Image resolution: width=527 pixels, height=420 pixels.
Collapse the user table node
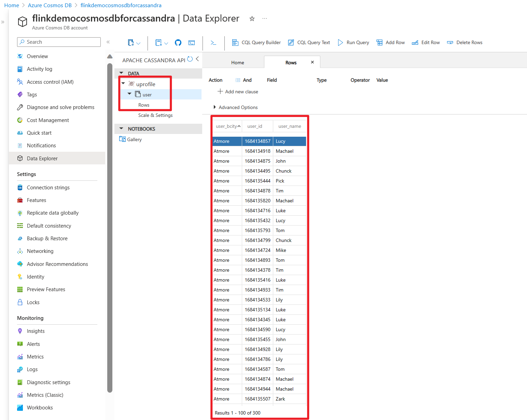(x=129, y=94)
